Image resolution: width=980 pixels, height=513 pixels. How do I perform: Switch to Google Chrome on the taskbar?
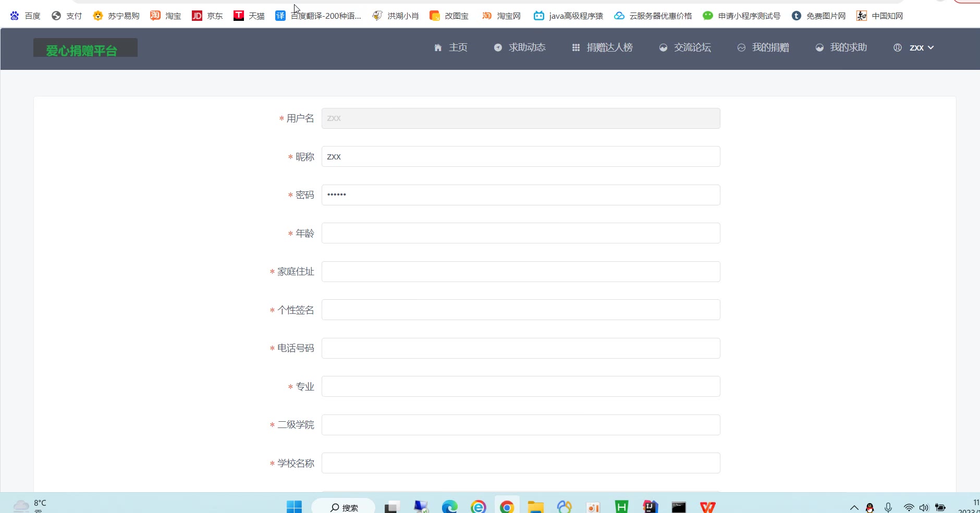[507, 507]
